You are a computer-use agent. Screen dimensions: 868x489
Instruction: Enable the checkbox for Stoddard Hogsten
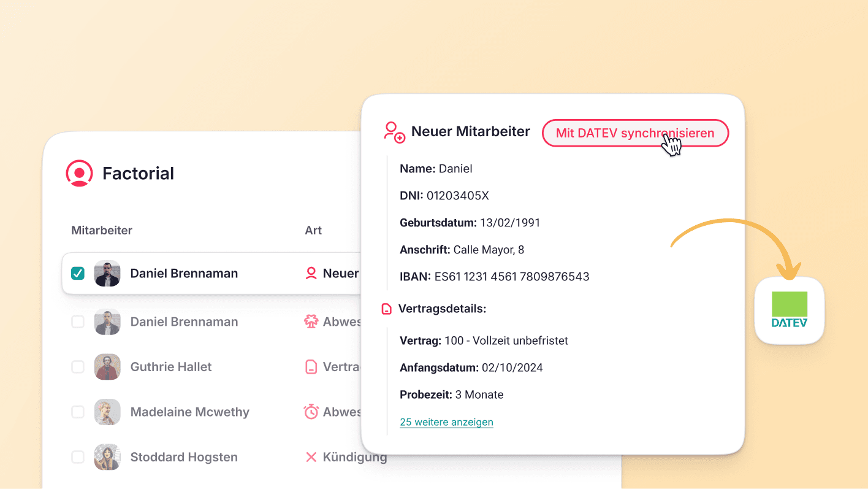click(77, 456)
